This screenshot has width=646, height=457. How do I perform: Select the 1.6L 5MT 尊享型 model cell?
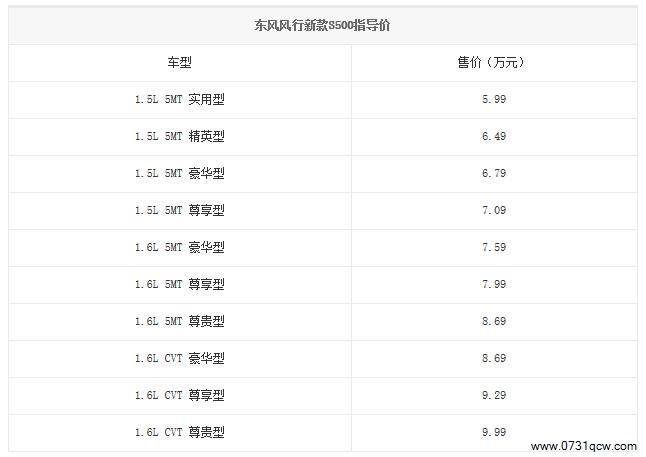pyautogui.click(x=180, y=284)
